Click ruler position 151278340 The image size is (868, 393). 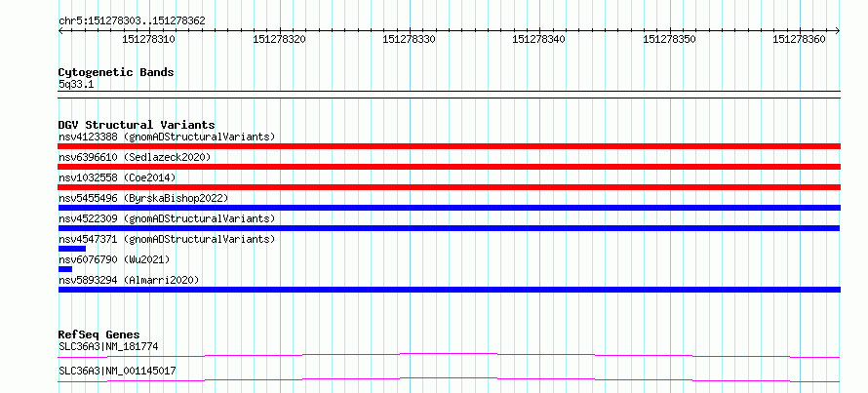(539, 39)
